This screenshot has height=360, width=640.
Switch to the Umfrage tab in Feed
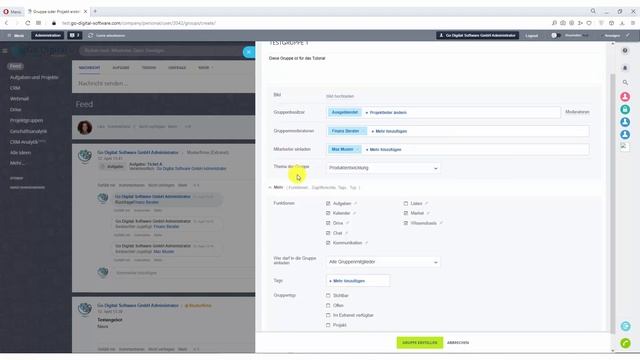(x=177, y=68)
